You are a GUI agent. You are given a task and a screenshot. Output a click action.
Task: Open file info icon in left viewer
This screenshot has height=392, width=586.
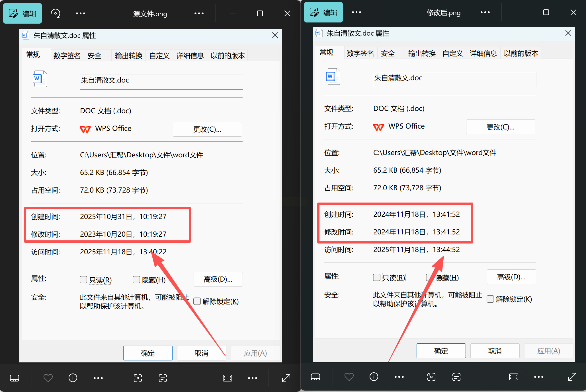tap(73, 378)
